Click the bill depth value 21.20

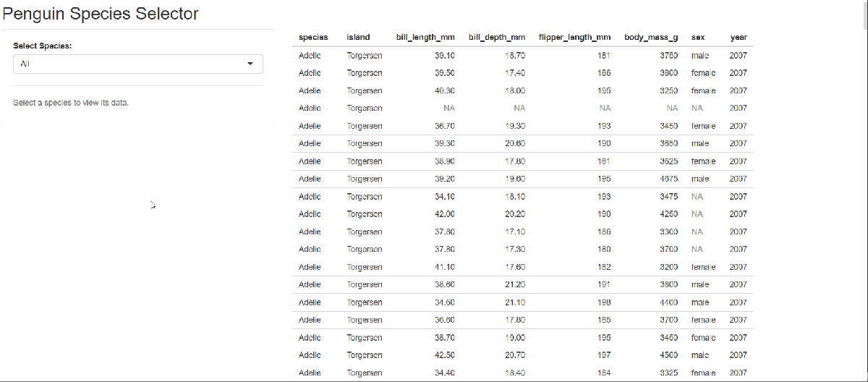[x=515, y=285]
